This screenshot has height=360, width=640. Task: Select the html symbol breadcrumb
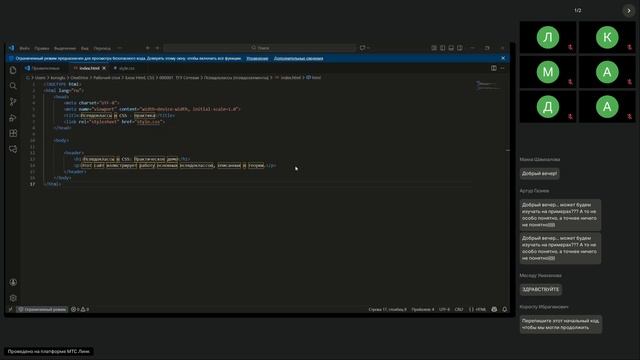(314, 78)
